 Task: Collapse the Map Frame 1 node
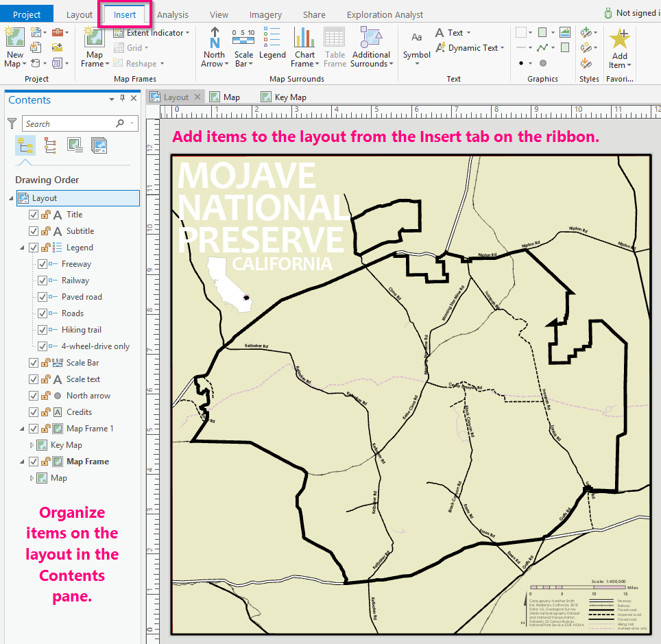coord(22,429)
